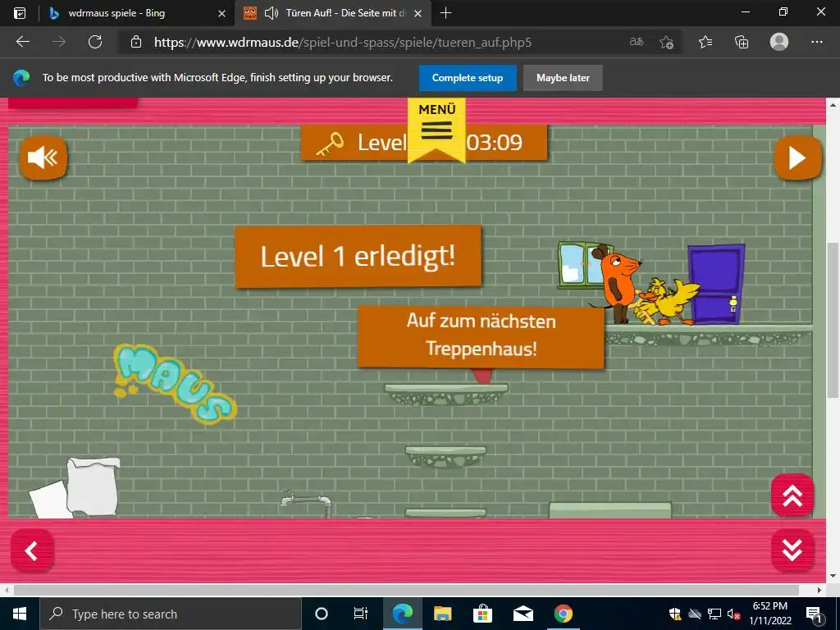Close the 'Türen Auf!' tab
Image resolution: width=840 pixels, height=630 pixels.
pos(418,13)
